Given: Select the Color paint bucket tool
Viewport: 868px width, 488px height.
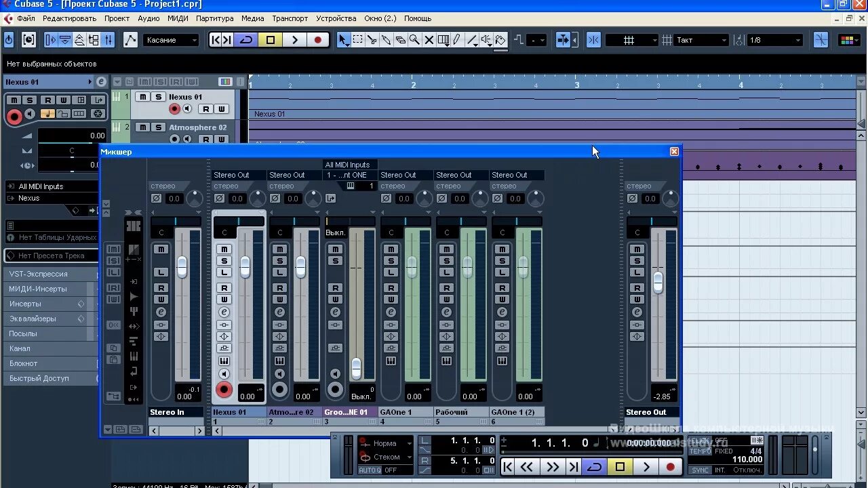Looking at the screenshot, I should [500, 40].
